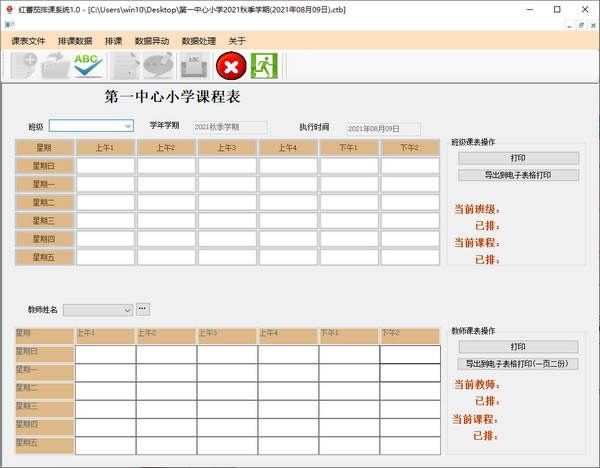Click the red X close icon
600x468 pixels.
(231, 67)
